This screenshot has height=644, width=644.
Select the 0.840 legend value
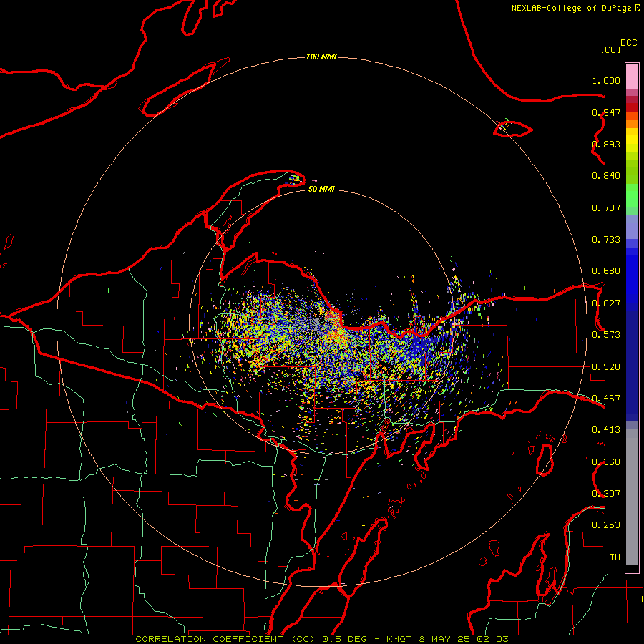click(x=606, y=176)
